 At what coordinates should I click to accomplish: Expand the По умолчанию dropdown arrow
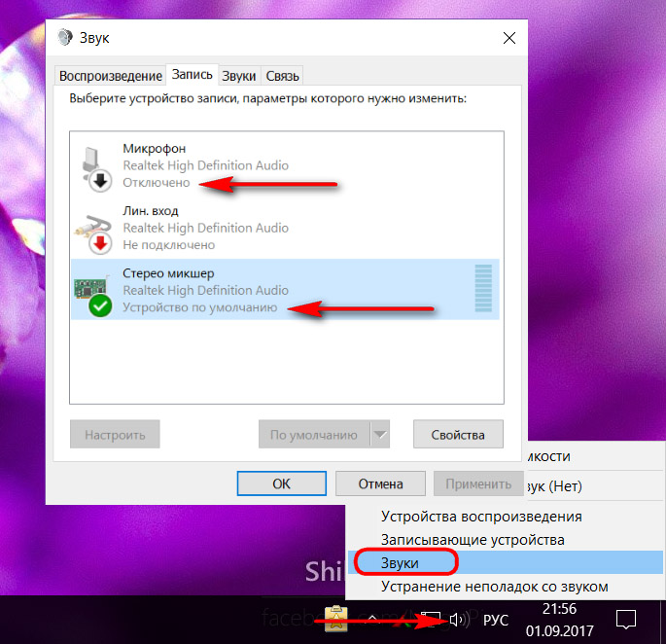(380, 434)
